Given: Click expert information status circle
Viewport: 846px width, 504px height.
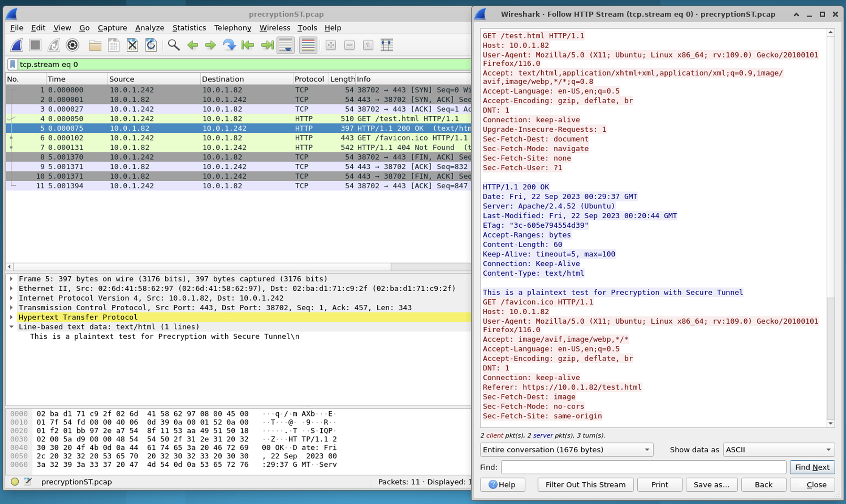Looking at the screenshot, I should coord(15,481).
